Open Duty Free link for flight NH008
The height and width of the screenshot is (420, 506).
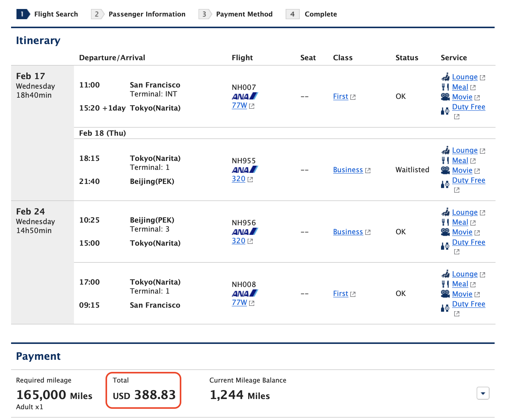(469, 304)
